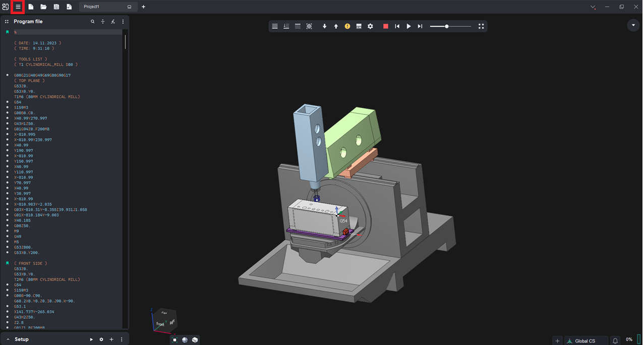
Task: Toggle the sphere shading display mode
Action: pyautogui.click(x=185, y=340)
